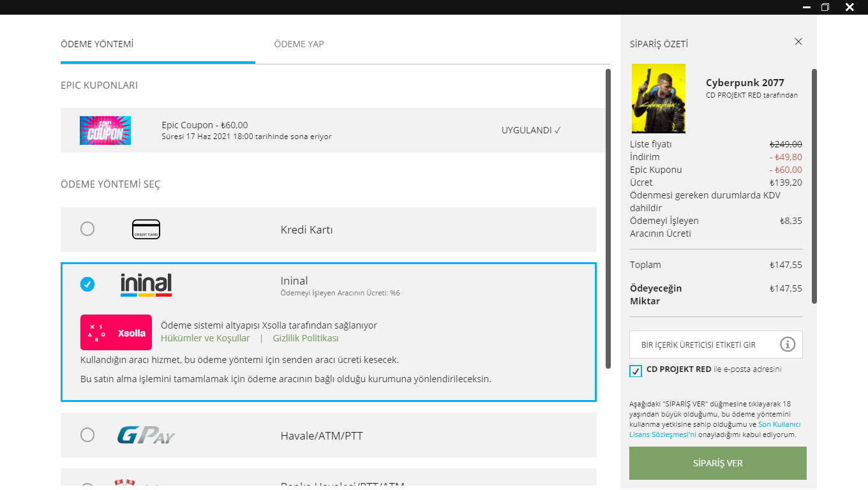Open the creator tag info icon
The height and width of the screenshot is (490, 868).
pyautogui.click(x=788, y=345)
